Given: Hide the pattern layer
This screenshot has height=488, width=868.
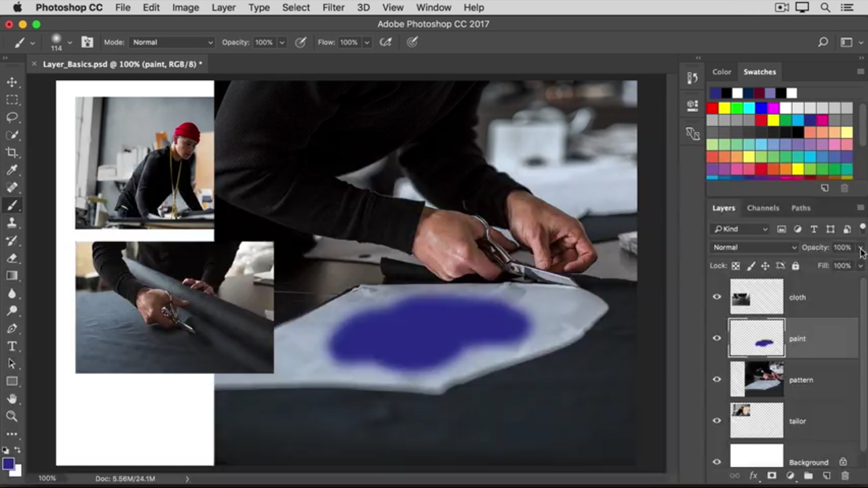Looking at the screenshot, I should [717, 380].
